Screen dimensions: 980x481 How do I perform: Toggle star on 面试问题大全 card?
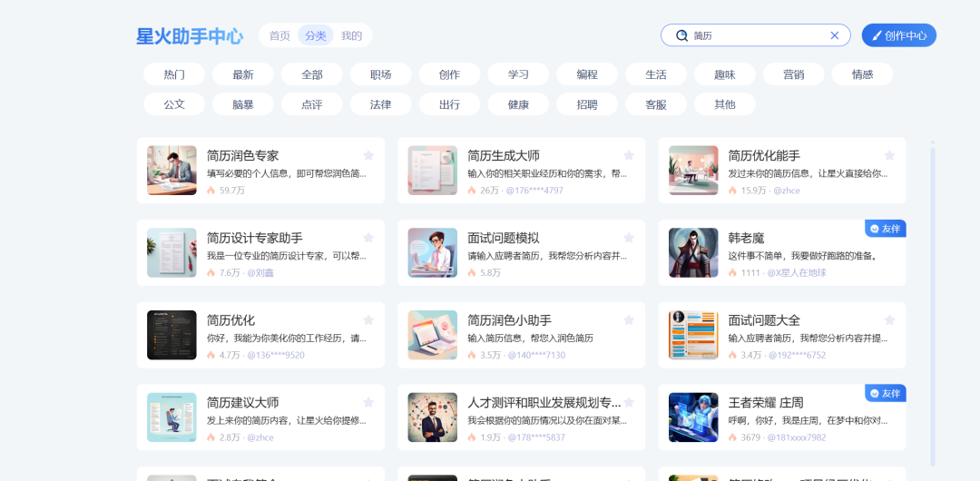(x=889, y=320)
